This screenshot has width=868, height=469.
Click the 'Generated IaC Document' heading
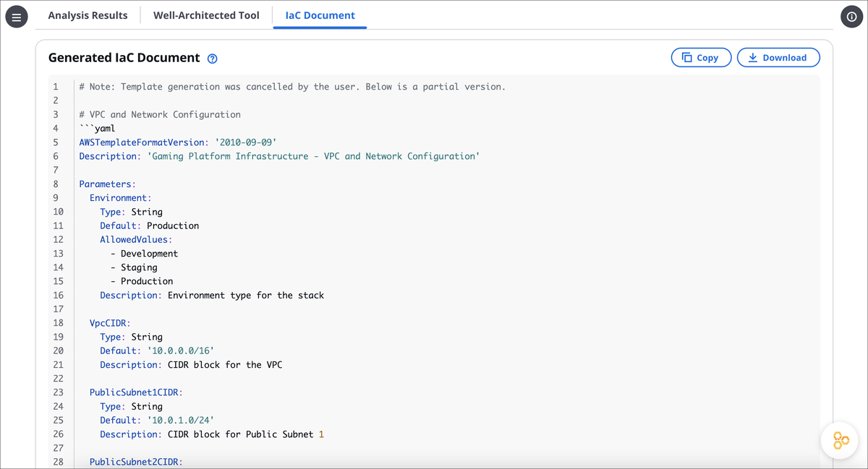124,58
